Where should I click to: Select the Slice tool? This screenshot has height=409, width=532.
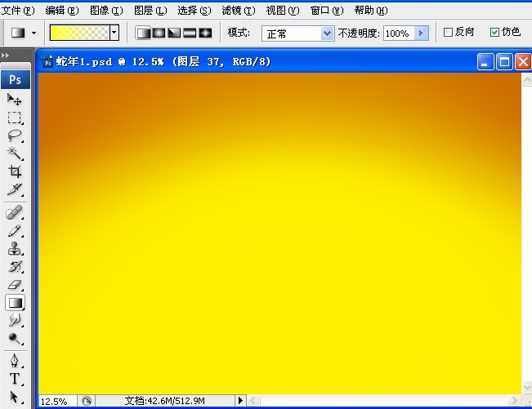click(14, 189)
